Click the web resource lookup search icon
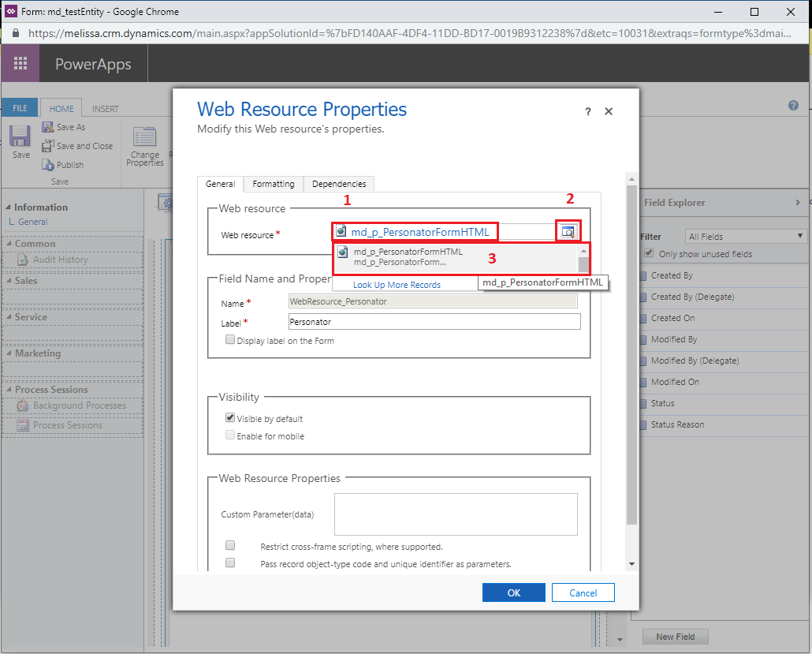This screenshot has height=654, width=812. pos(568,232)
